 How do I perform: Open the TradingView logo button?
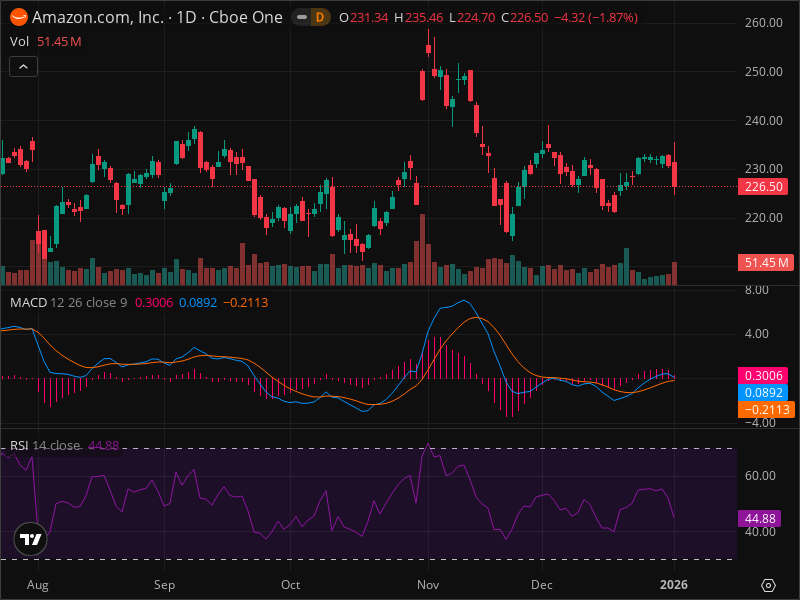31,539
